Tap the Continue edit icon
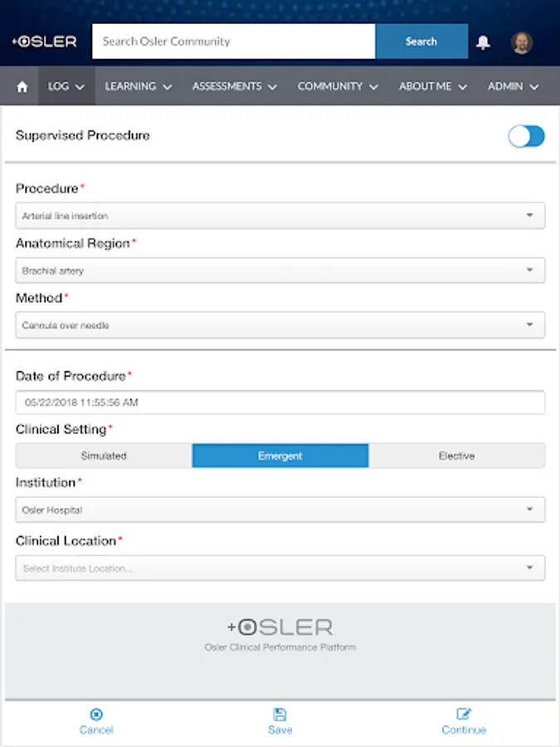Screen dimensions: 560x747 click(464, 715)
